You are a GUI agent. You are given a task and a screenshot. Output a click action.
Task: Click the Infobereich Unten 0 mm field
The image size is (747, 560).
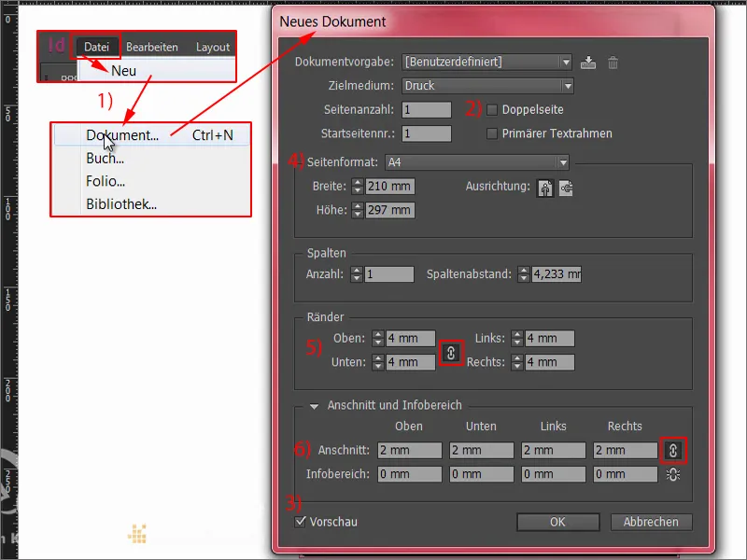[482, 474]
